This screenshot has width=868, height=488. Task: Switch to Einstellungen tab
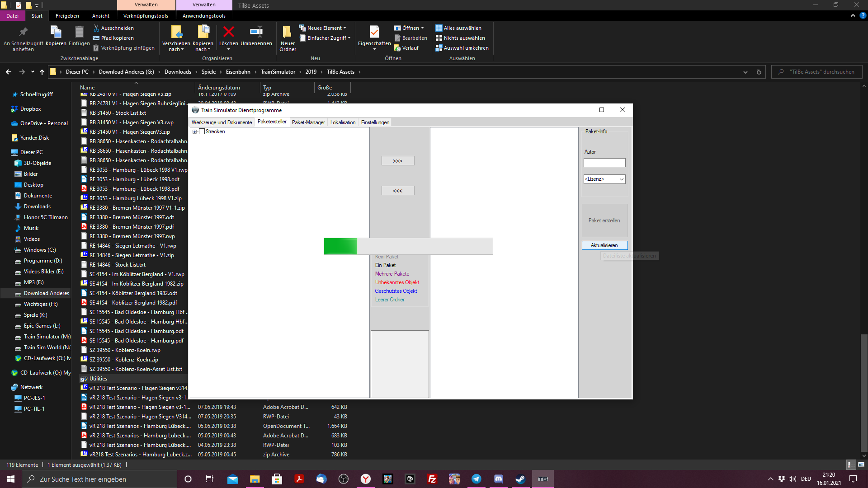pyautogui.click(x=375, y=122)
